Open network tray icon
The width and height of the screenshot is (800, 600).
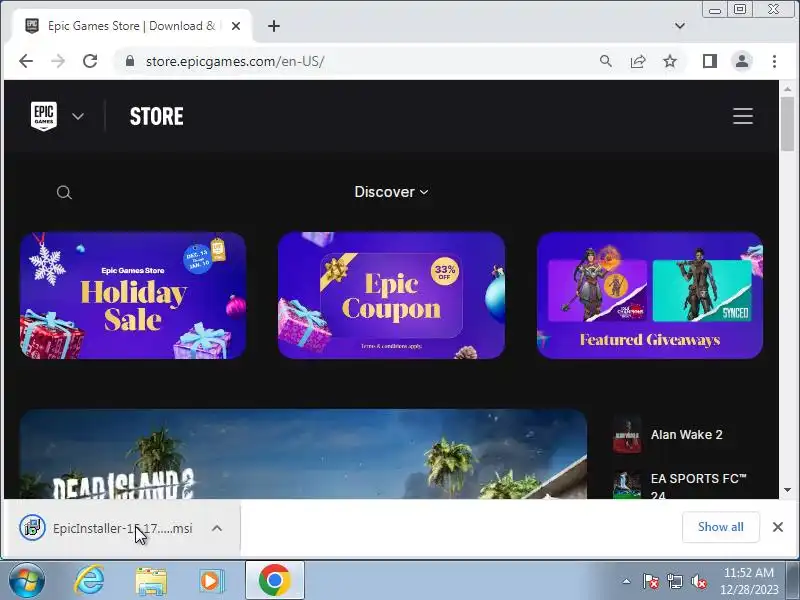(675, 581)
